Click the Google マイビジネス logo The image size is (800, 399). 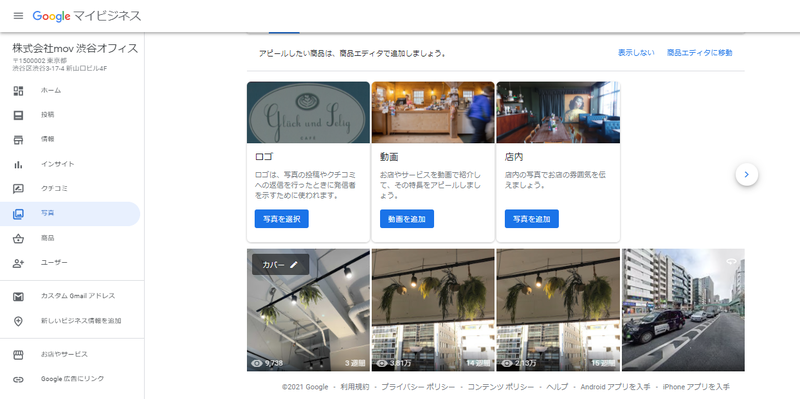tap(87, 16)
